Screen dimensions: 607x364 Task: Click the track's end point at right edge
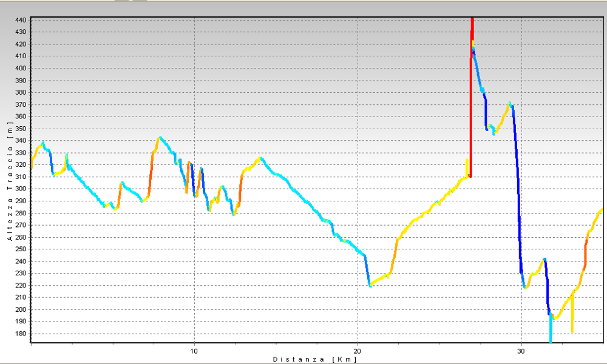coord(601,210)
